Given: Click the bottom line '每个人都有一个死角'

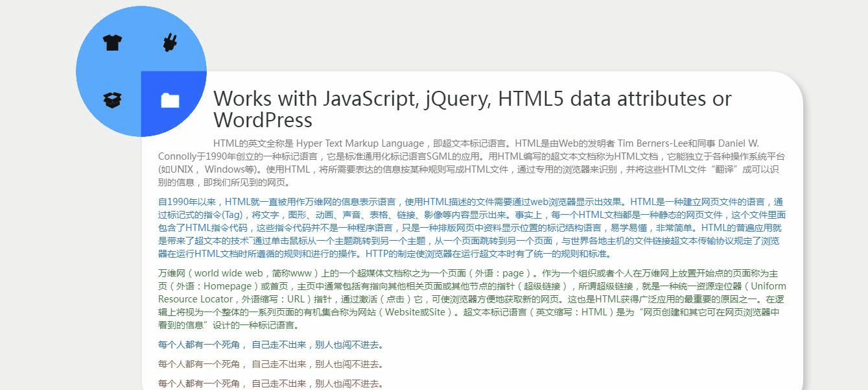Looking at the screenshot, I should point(271,384).
